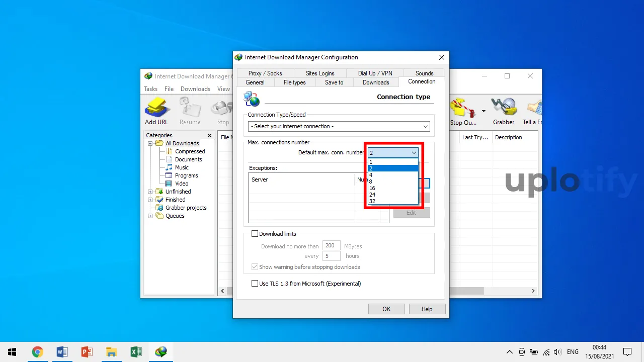The width and height of the screenshot is (644, 362).
Task: Enable the Download limits checkbox
Action: pos(255,234)
